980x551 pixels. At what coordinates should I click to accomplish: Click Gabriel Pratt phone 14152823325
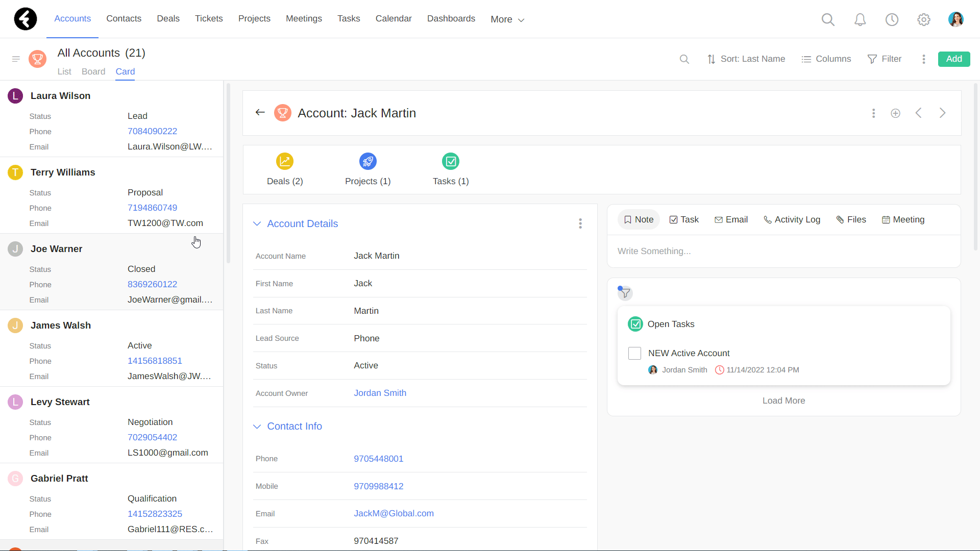tap(155, 514)
